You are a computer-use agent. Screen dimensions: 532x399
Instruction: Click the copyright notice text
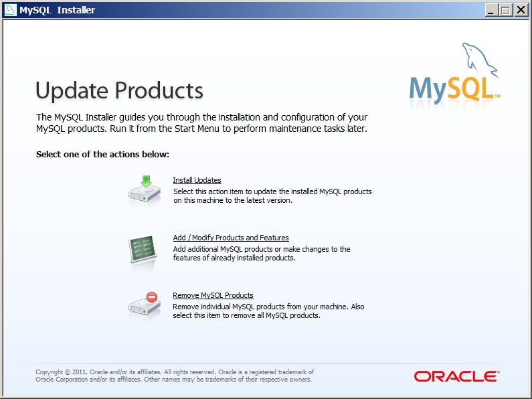coord(175,376)
